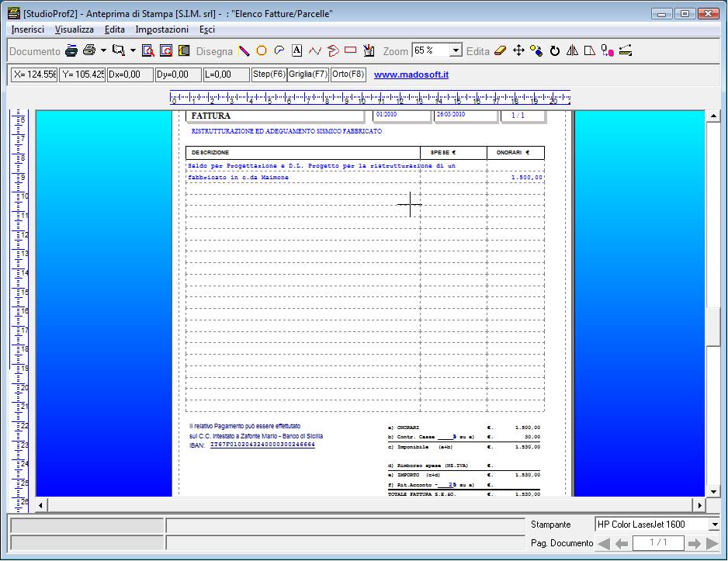The image size is (728, 561).
Task: Open the www.madosoft.it link
Action: coord(411,74)
